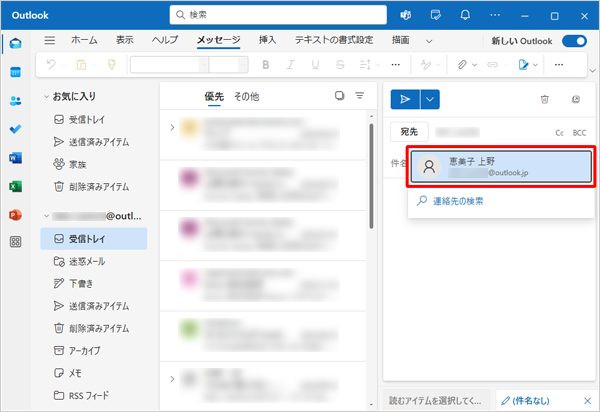Collapse the @outl... account folder tree
Screen dimensions: 600x412
46,216
